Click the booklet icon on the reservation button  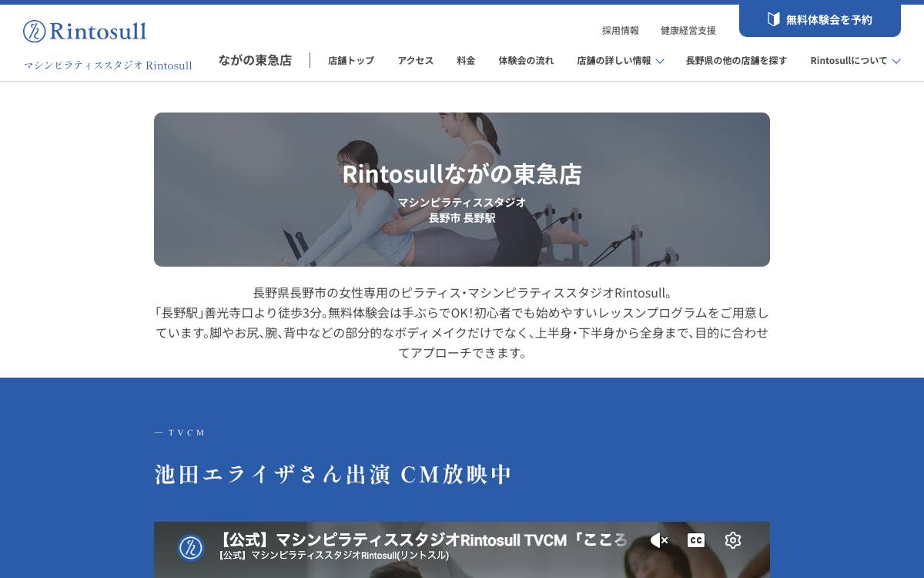tap(774, 19)
